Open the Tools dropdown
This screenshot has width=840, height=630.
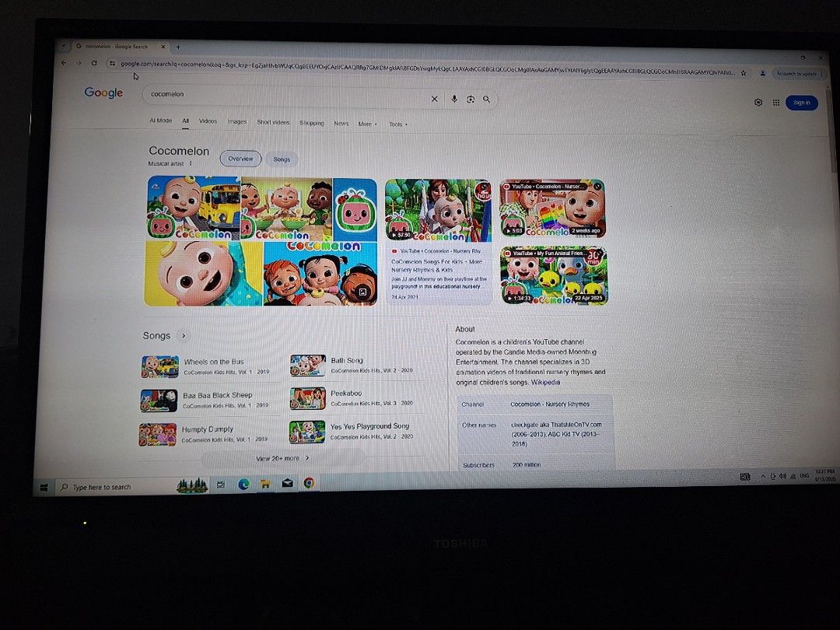point(398,124)
